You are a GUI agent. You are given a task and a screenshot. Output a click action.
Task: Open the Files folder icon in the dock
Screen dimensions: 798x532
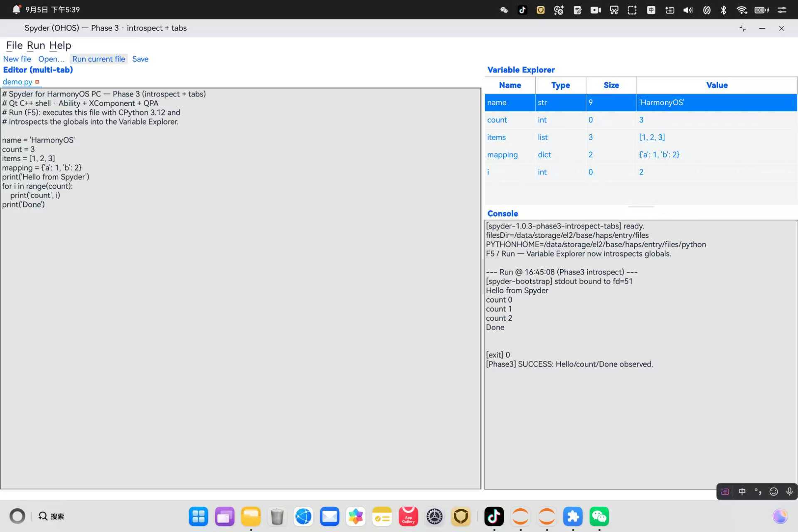tap(251, 517)
